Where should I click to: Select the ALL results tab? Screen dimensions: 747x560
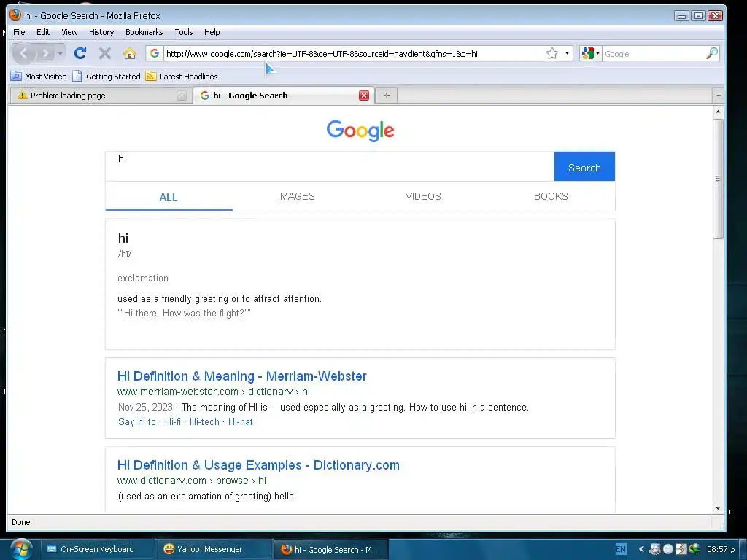169,197
